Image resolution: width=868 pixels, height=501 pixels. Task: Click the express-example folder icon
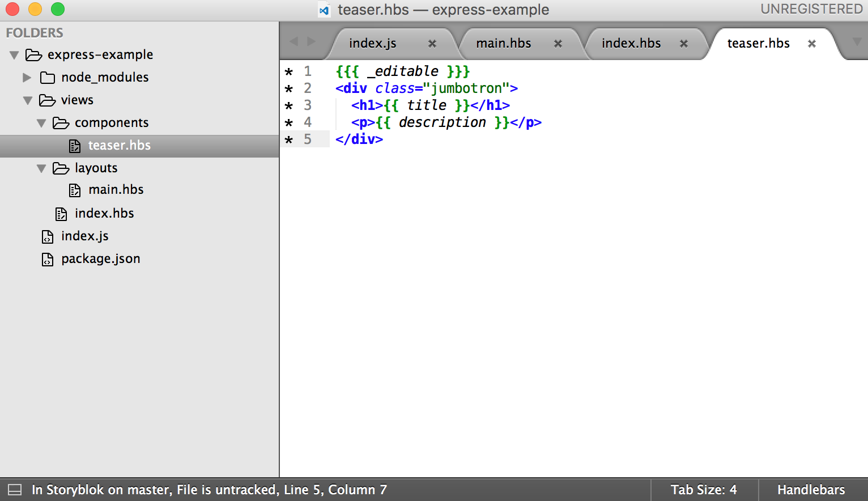click(x=34, y=55)
